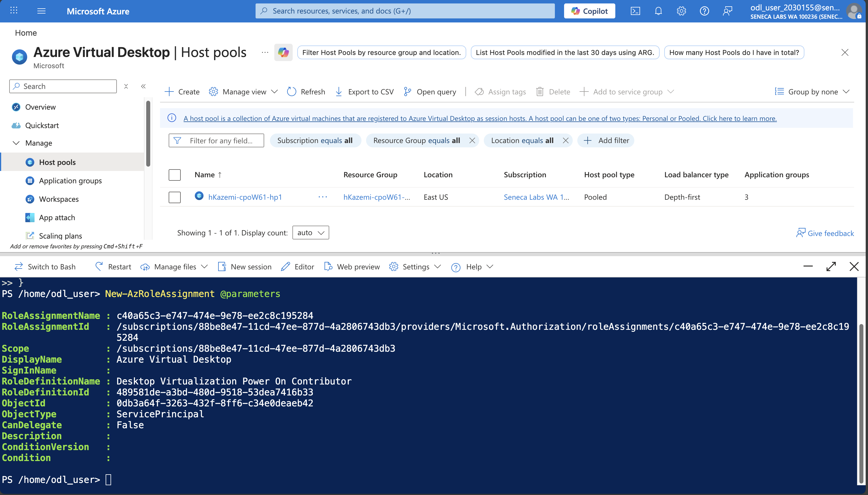Open the Group by none dropdown
The width and height of the screenshot is (868, 495).
coord(812,92)
